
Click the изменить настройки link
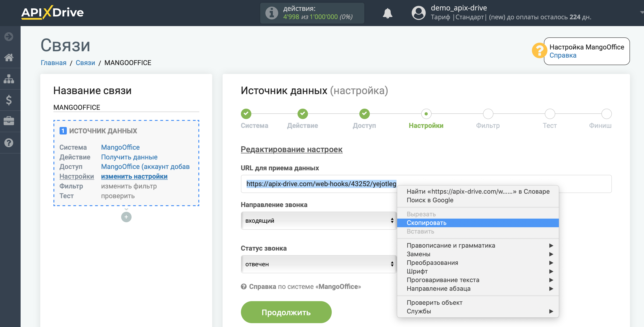click(x=134, y=176)
